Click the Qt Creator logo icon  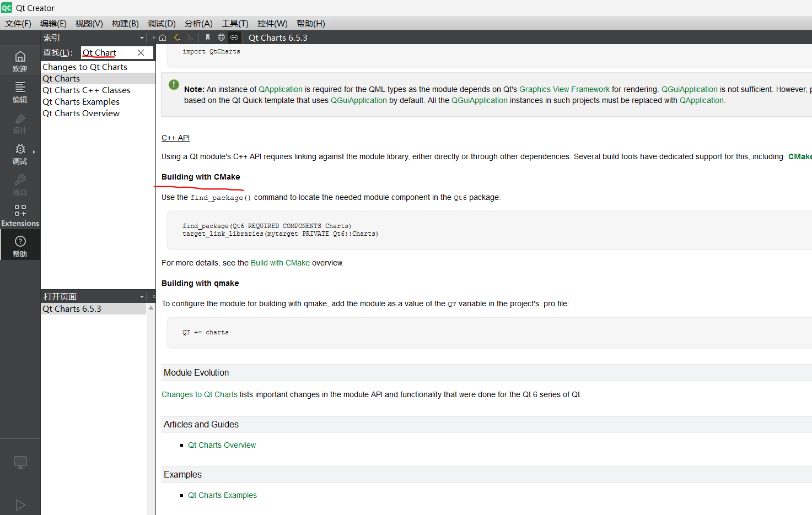[7, 8]
